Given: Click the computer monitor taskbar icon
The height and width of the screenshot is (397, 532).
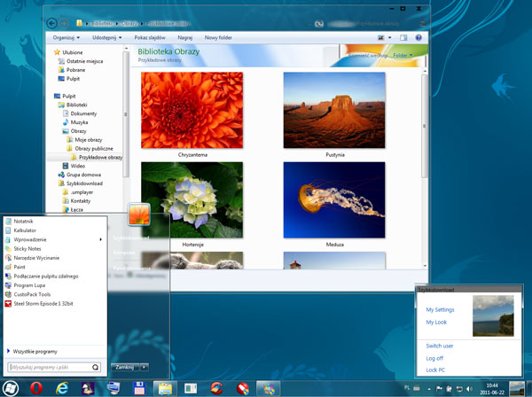Looking at the screenshot, I should [x=113, y=388].
